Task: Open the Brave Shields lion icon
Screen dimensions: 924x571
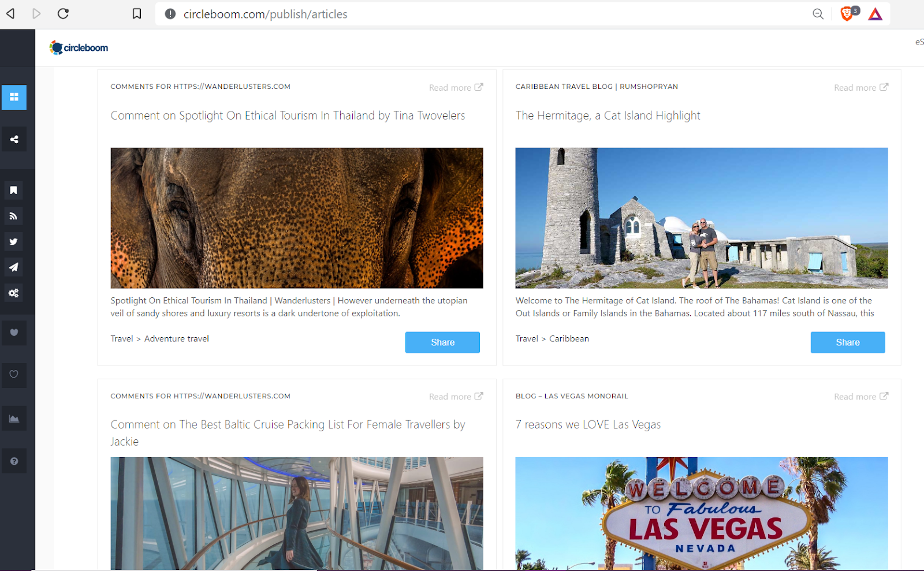Action: click(x=847, y=14)
